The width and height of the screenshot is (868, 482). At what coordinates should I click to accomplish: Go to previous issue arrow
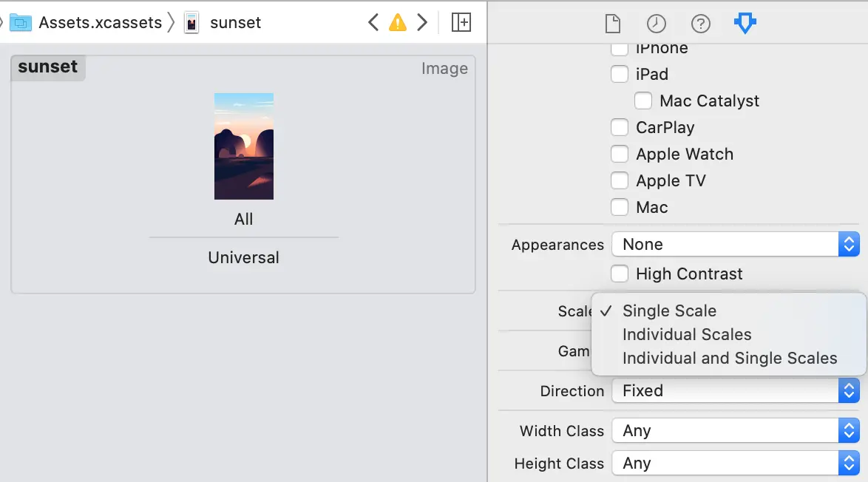(373, 23)
